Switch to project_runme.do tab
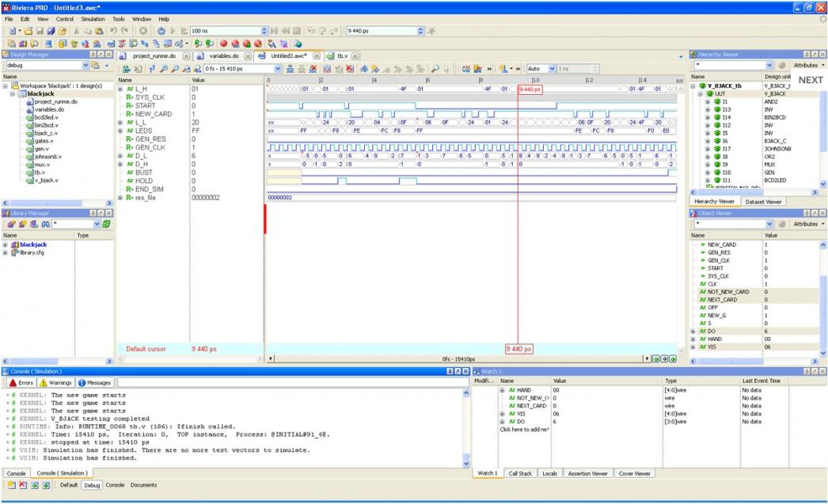The image size is (828, 504). tap(153, 56)
